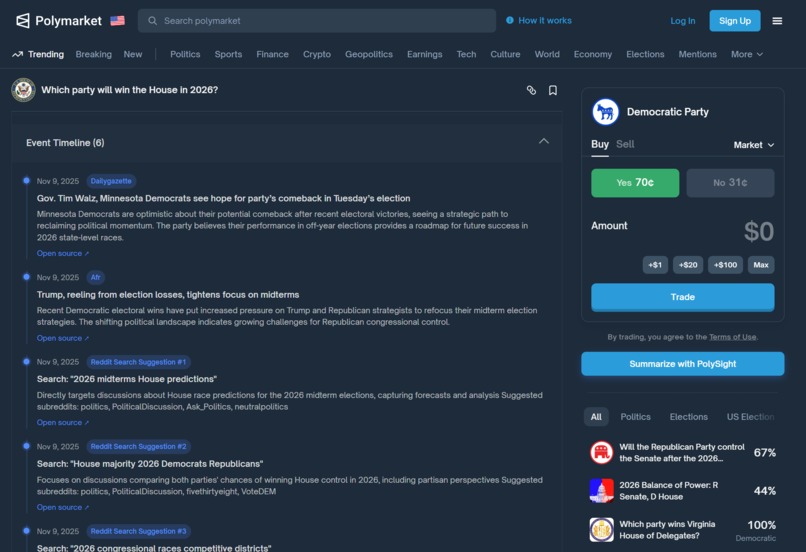
Task: Open source link for the Tim Walz article
Action: point(63,253)
